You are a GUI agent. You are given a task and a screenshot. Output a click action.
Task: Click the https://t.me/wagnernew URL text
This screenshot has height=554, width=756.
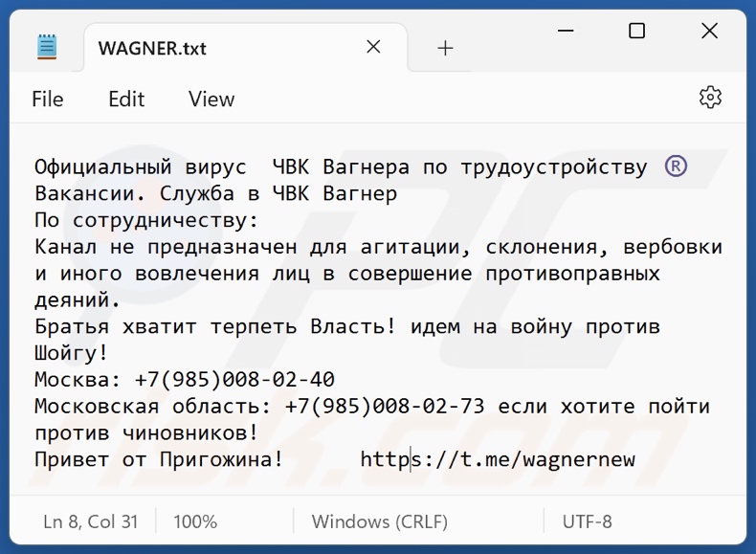pos(498,459)
